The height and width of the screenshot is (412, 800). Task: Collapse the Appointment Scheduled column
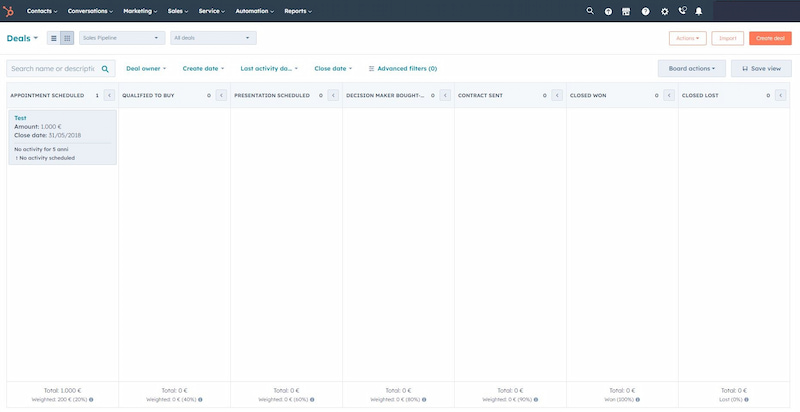pos(109,96)
